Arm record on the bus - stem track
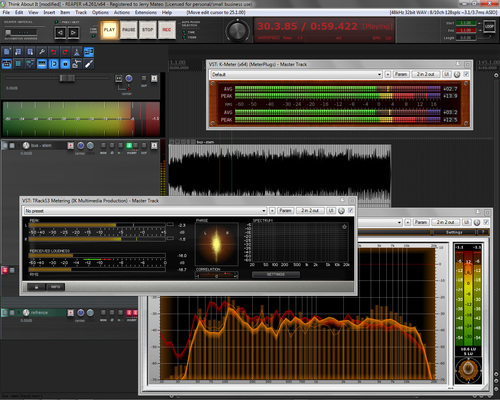Viewport: 500px width, 400px height. point(70,146)
